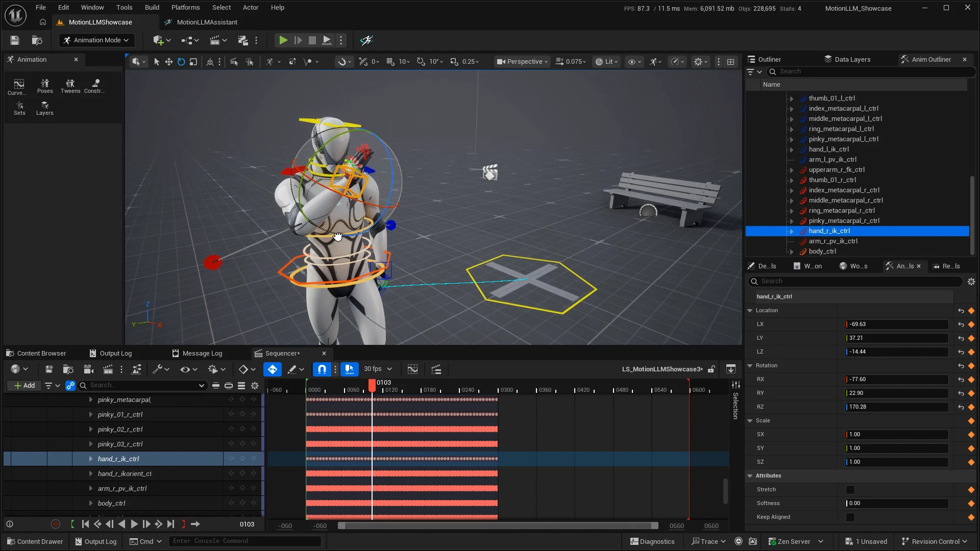Click the Add track button in sequencer
980x551 pixels.
coord(24,386)
